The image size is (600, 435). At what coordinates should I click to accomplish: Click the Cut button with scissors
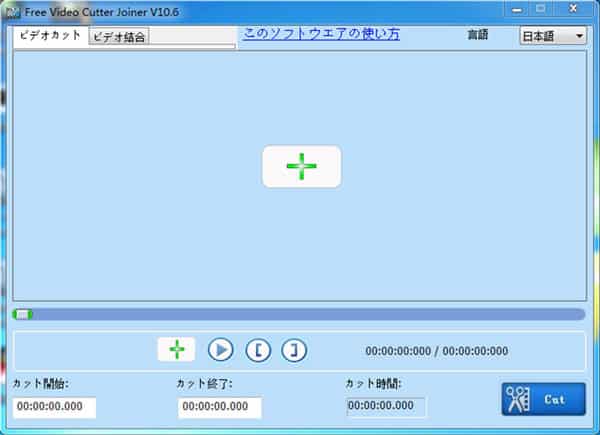tap(543, 399)
